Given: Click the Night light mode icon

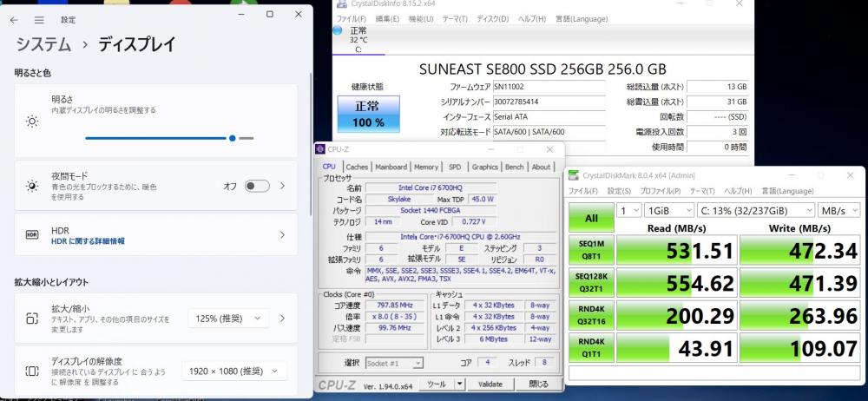Looking at the screenshot, I should click(32, 186).
